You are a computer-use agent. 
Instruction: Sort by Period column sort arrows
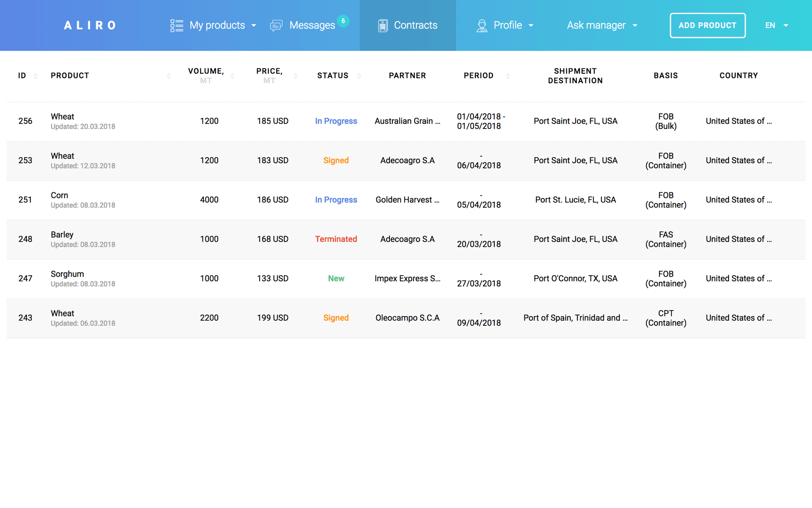508,76
